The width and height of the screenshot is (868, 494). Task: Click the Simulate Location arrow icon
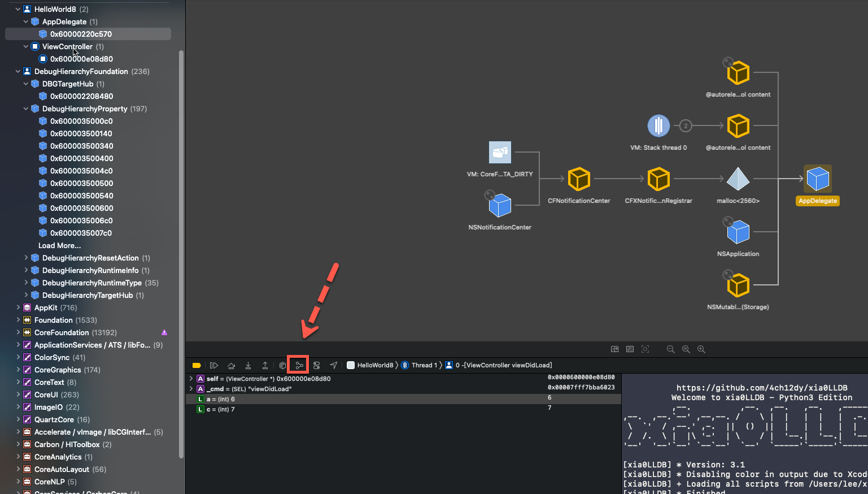coord(334,365)
